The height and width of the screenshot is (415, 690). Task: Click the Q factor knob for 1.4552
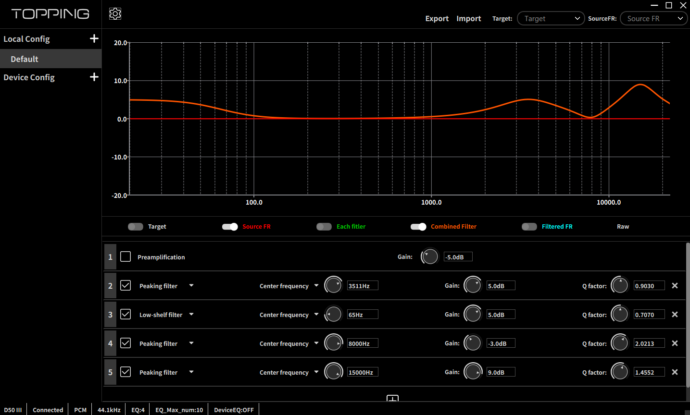tap(620, 372)
